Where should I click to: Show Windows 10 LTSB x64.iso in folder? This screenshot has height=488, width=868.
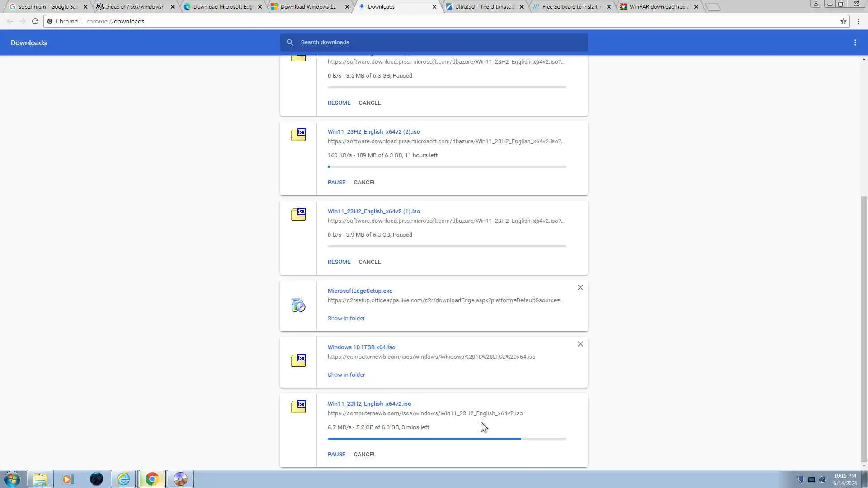[346, 375]
